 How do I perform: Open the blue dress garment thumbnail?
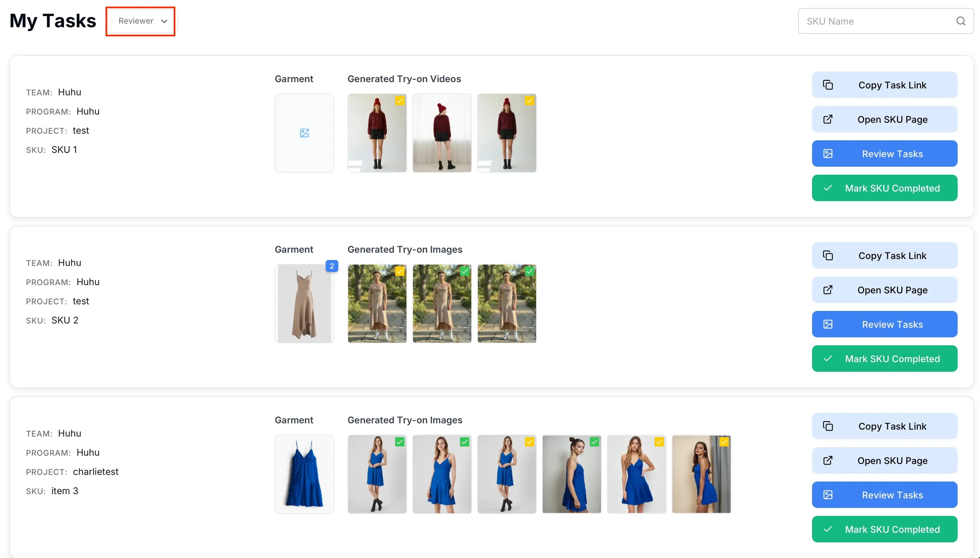click(x=304, y=474)
